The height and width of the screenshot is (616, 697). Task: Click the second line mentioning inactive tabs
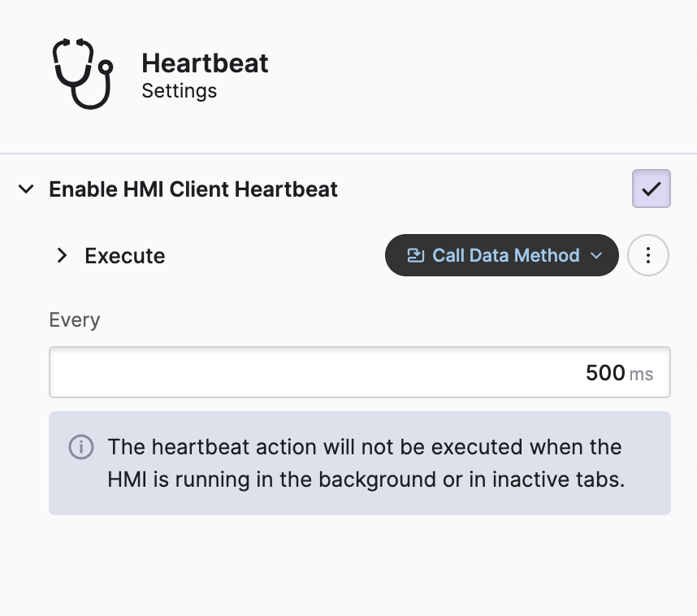point(366,479)
